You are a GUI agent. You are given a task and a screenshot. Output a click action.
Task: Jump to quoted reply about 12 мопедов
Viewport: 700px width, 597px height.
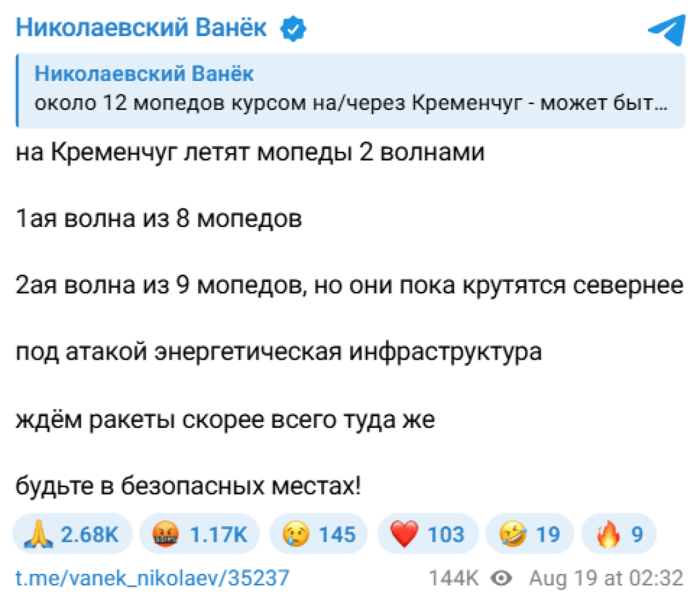click(x=351, y=103)
